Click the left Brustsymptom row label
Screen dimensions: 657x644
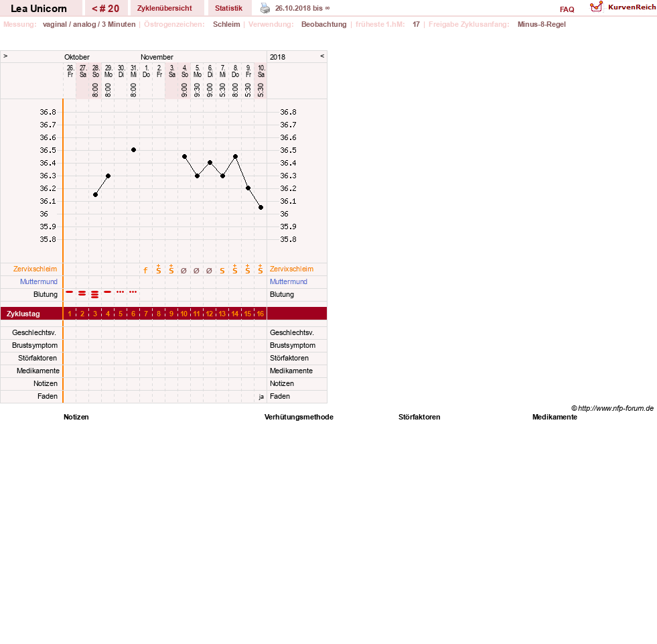coord(35,346)
